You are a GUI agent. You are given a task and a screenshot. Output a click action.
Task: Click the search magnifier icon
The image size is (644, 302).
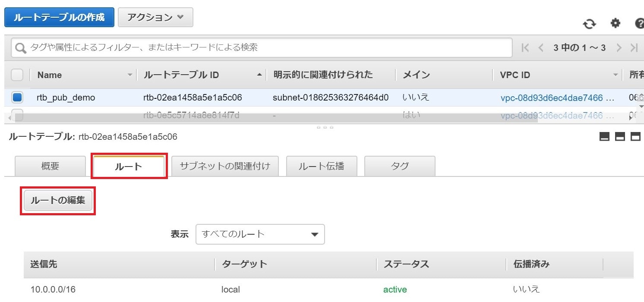click(21, 48)
